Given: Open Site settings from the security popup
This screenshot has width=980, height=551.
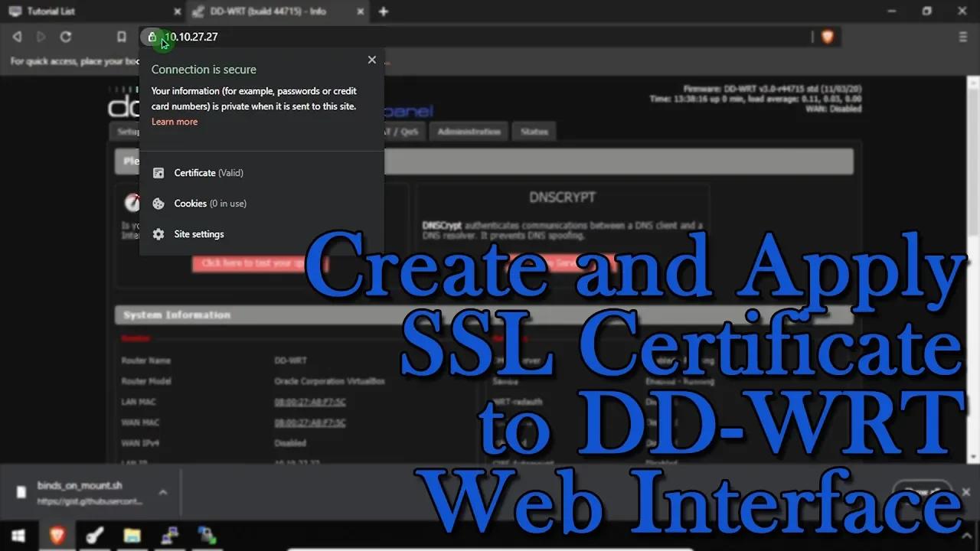Looking at the screenshot, I should 198,233.
